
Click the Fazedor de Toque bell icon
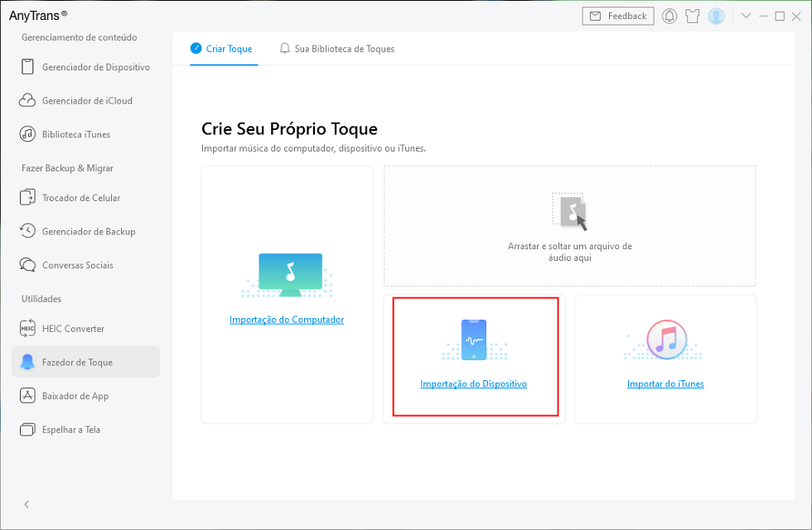(x=27, y=362)
